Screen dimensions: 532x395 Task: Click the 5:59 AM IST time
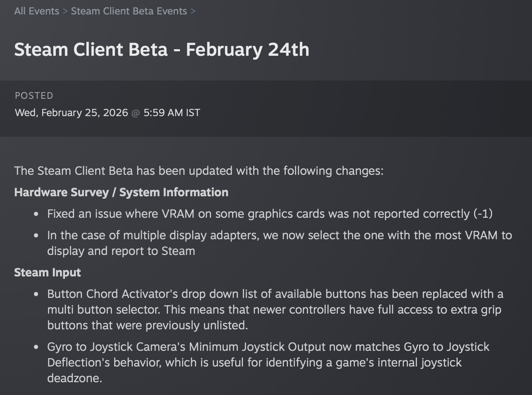coord(172,113)
